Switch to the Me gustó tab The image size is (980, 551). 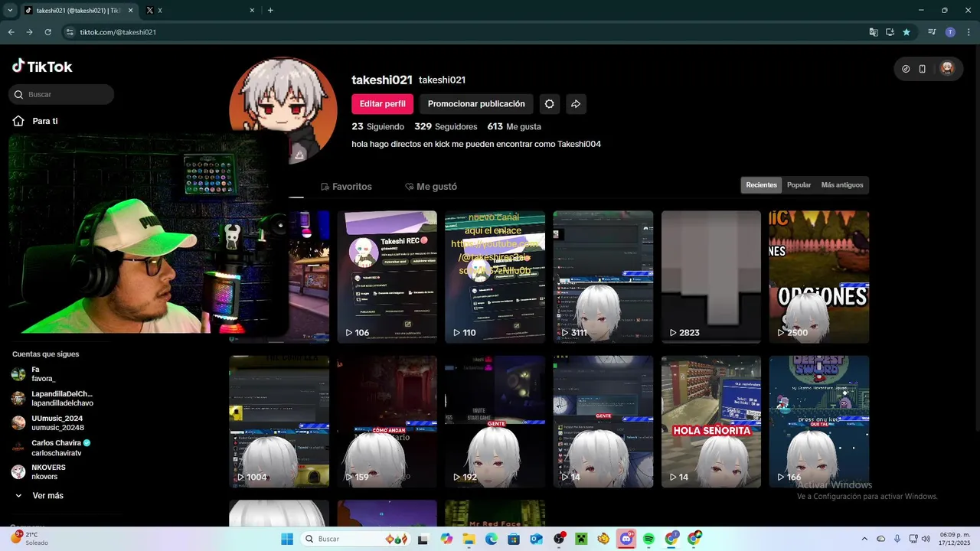[431, 187]
